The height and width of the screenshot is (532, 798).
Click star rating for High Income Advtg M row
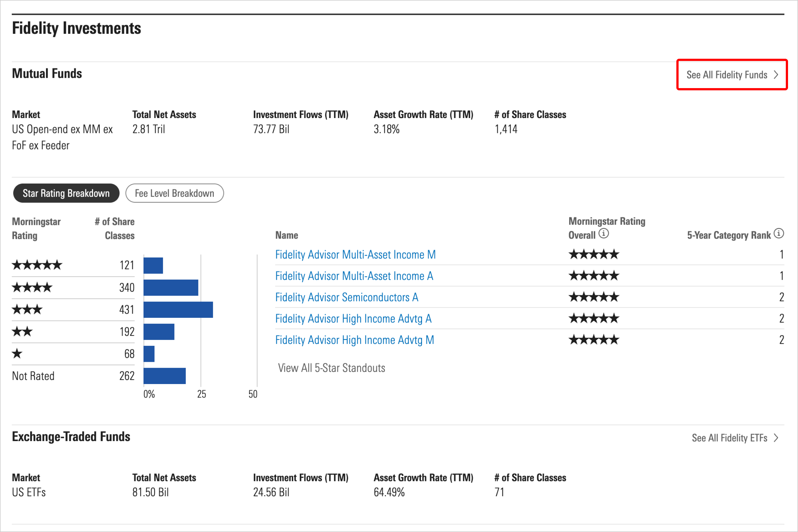point(594,340)
